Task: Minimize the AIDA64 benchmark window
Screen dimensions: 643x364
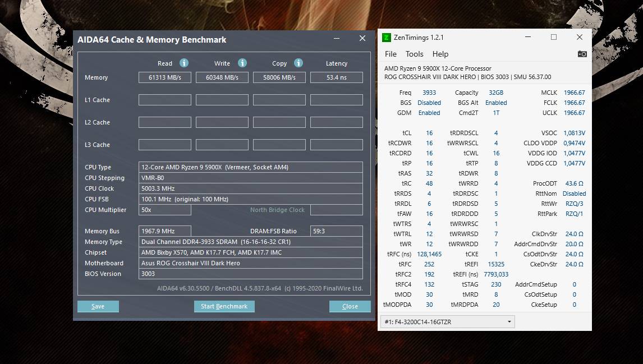Action: (337, 38)
